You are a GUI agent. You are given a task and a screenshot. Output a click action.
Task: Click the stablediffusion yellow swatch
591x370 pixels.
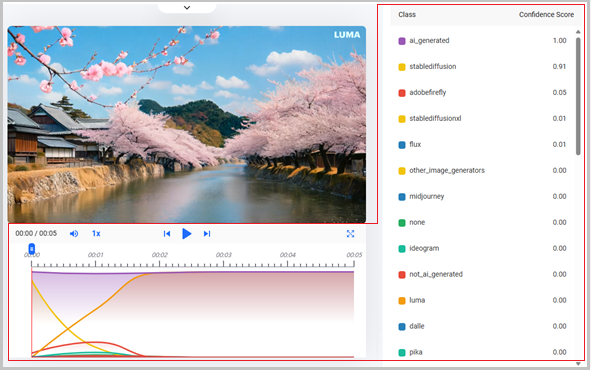(402, 67)
